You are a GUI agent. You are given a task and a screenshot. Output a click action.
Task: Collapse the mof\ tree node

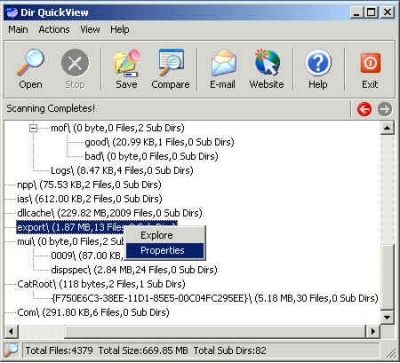33,128
